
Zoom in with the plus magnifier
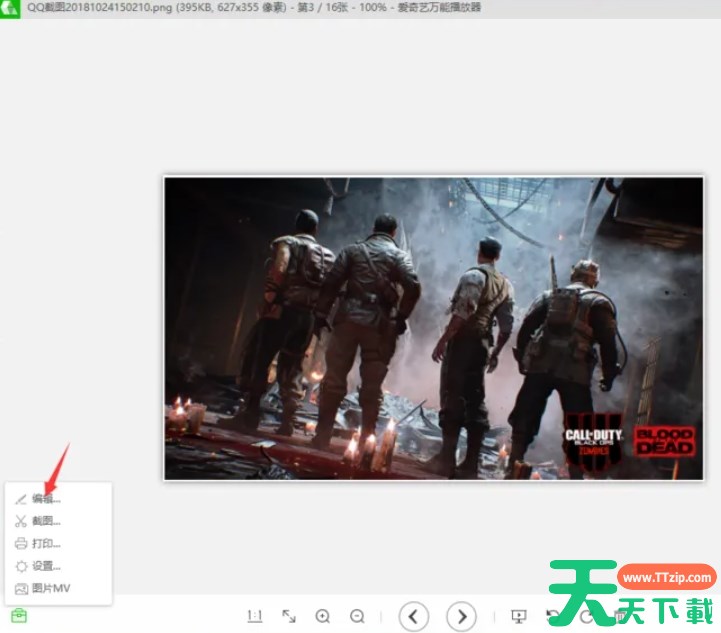point(323,616)
